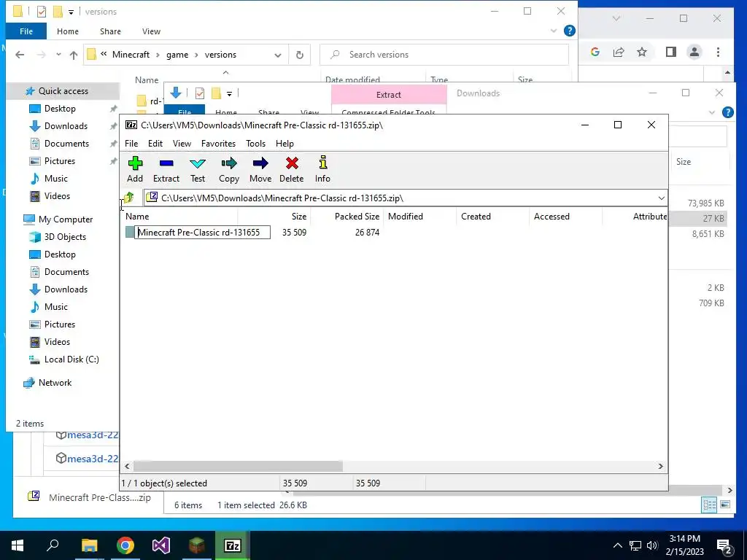Show hidden system tray icons
Image resolution: width=747 pixels, height=560 pixels.
[617, 545]
